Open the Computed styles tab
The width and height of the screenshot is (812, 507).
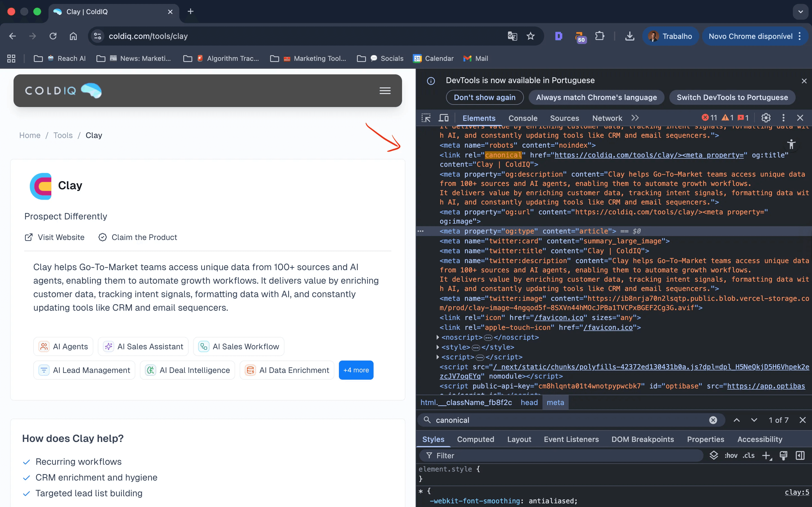(x=475, y=439)
